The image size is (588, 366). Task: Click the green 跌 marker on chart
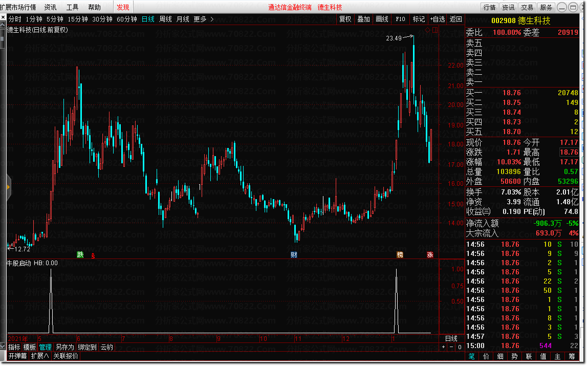pyautogui.click(x=80, y=255)
